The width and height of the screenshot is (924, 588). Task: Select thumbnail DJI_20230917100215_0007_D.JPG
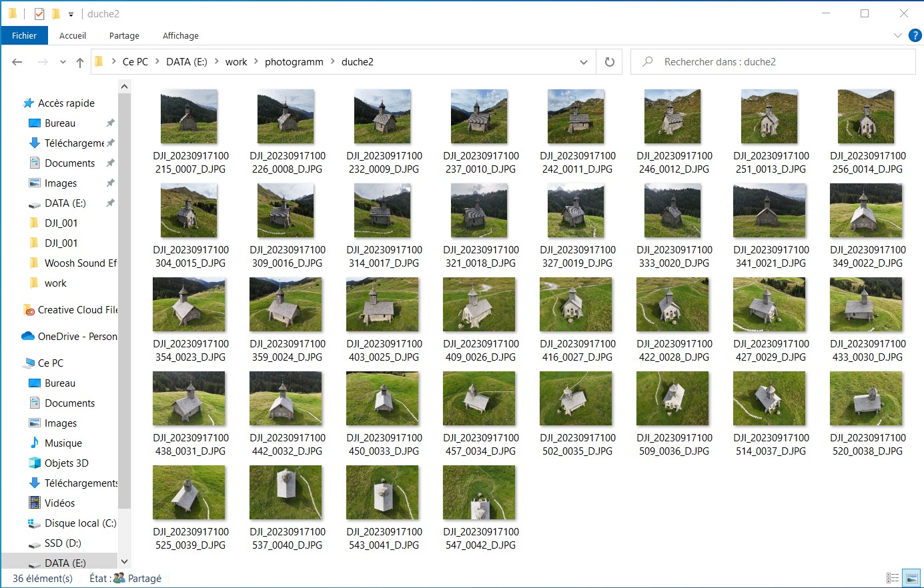click(189, 117)
